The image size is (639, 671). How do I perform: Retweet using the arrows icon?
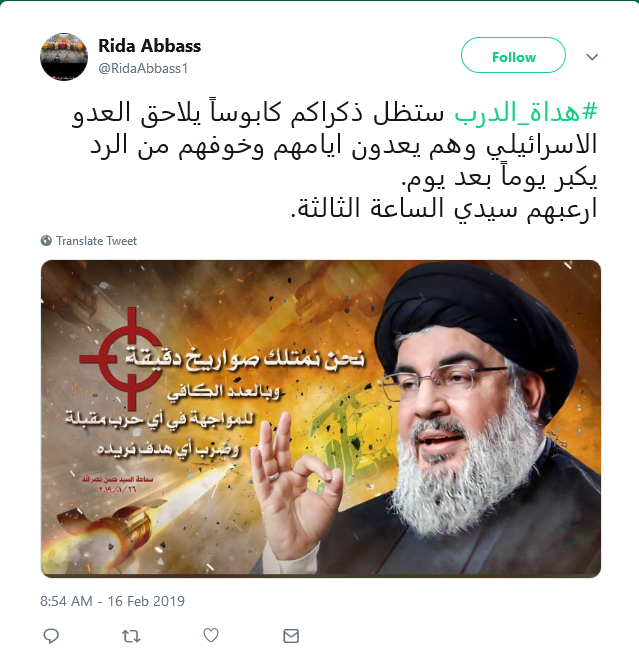(x=131, y=636)
